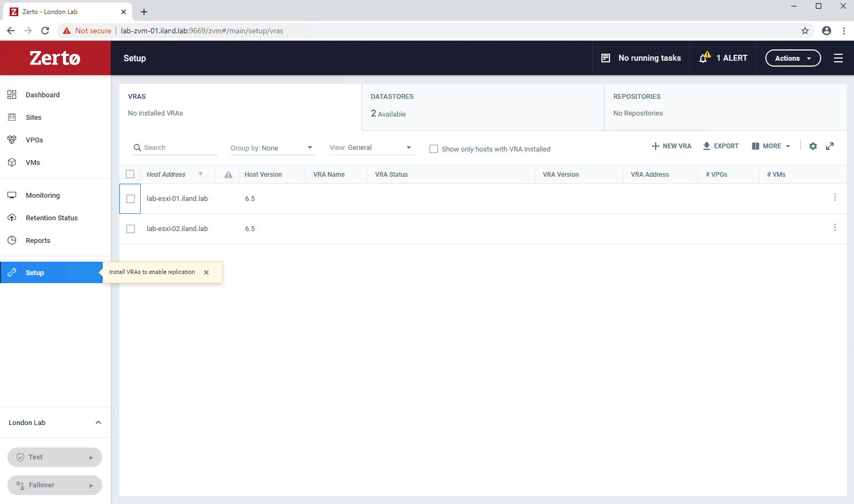Switch to the Datastores tab

483,106
